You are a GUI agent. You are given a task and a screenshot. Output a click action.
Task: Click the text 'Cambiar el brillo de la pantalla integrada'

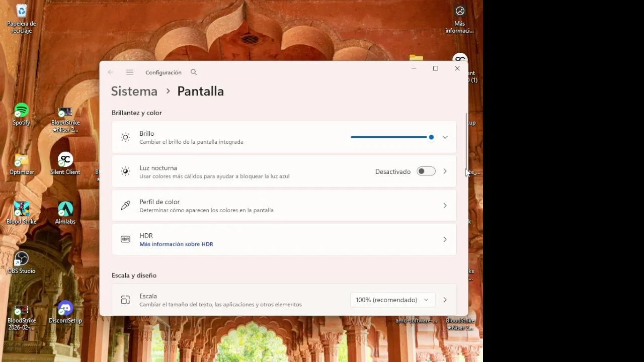point(191,142)
